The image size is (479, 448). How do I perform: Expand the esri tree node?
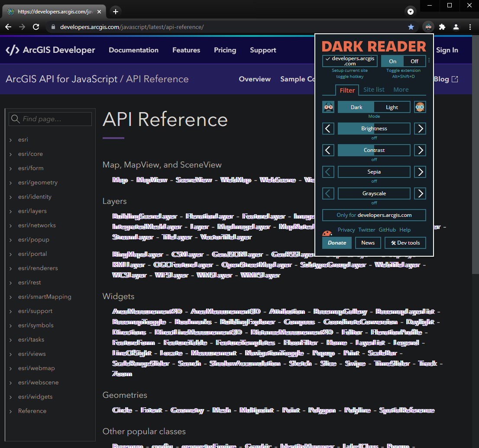pyautogui.click(x=11, y=140)
